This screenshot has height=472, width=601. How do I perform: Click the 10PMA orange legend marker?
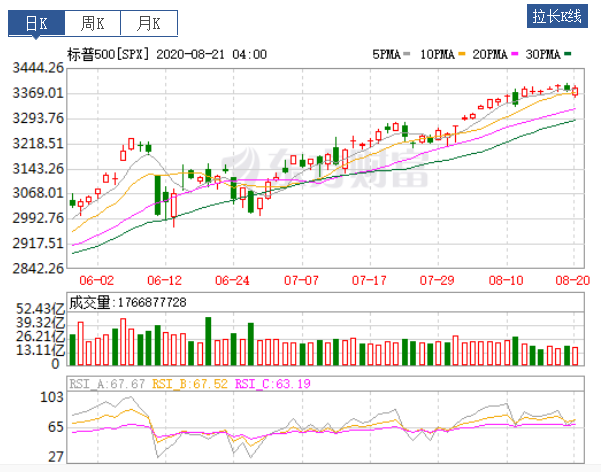click(x=461, y=54)
